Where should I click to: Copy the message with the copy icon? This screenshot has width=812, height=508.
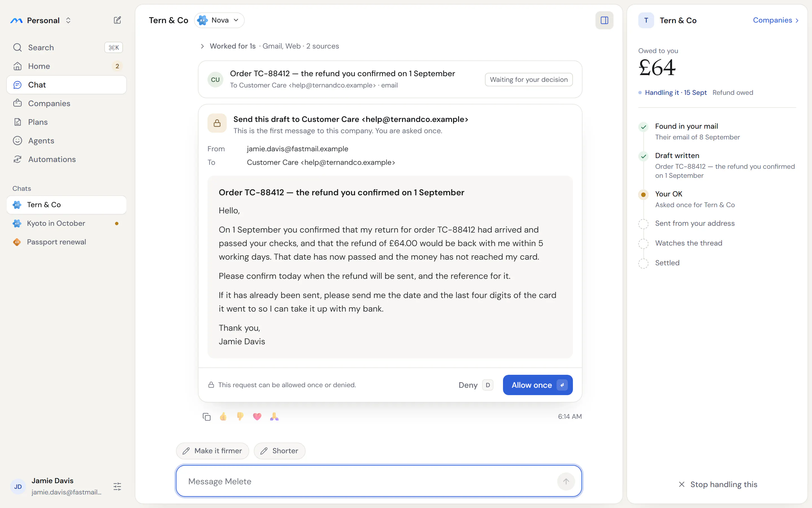click(206, 417)
